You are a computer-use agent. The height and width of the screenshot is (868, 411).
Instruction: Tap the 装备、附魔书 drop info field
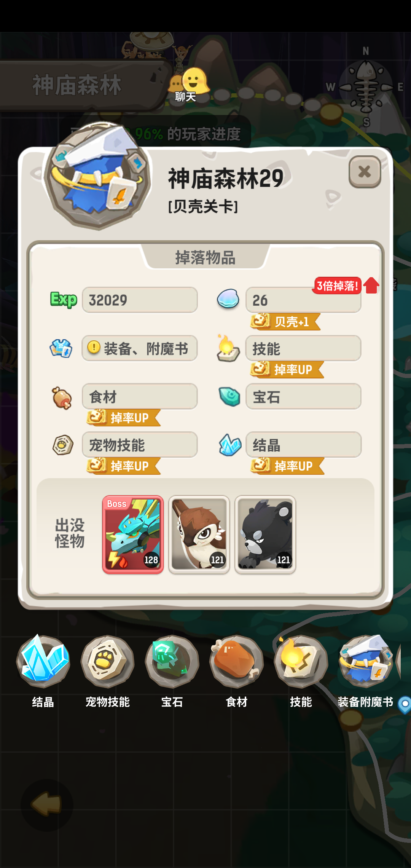pyautogui.click(x=140, y=348)
